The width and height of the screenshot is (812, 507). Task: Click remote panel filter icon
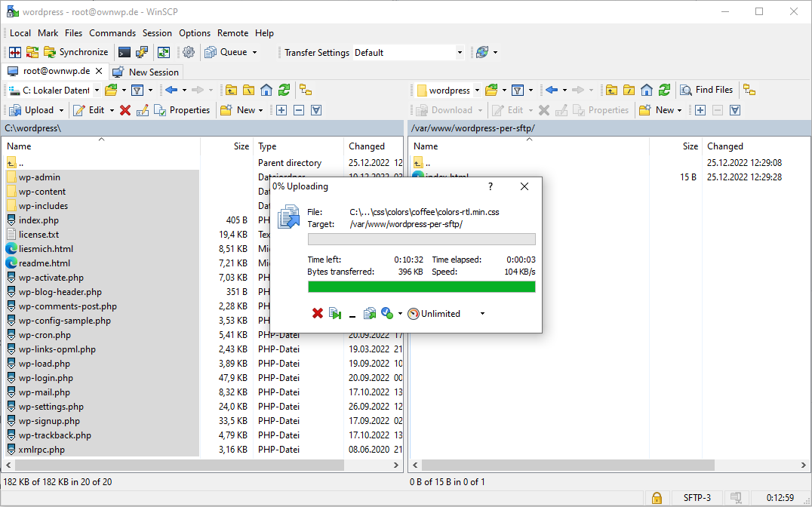[518, 90]
